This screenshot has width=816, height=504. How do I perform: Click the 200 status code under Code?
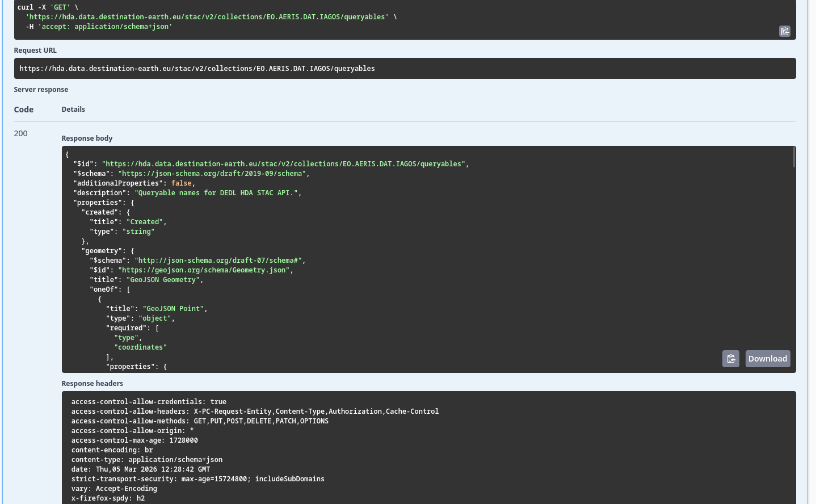(20, 133)
